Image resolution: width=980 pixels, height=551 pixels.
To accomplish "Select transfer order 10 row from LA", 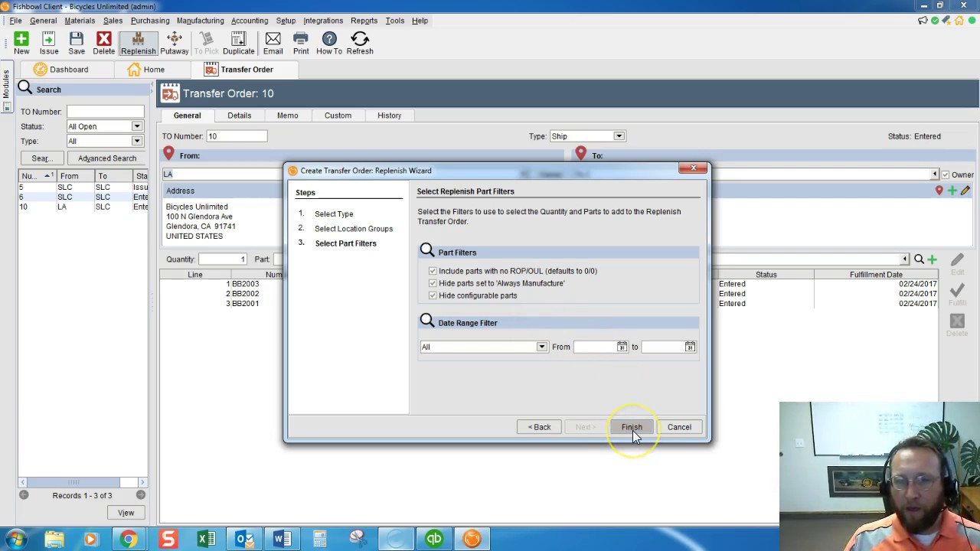I will click(83, 207).
